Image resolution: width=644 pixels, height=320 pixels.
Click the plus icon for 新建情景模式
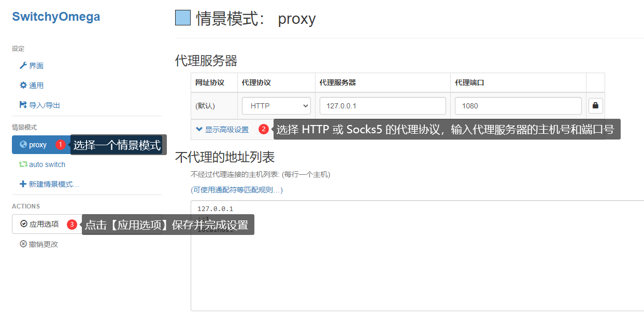[23, 184]
